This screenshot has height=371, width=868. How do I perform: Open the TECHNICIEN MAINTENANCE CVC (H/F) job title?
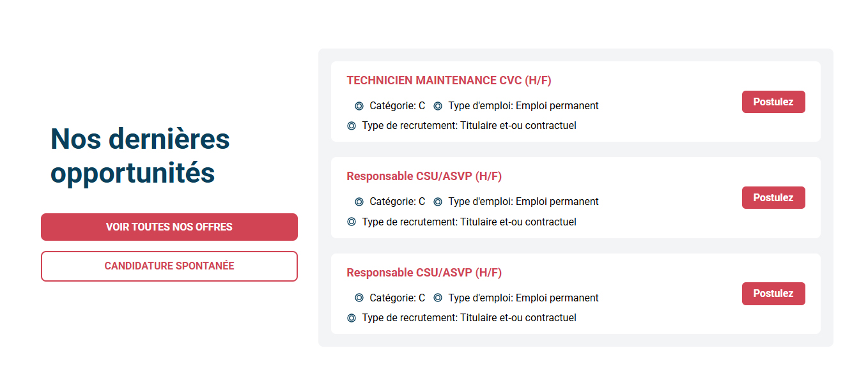pos(449,80)
